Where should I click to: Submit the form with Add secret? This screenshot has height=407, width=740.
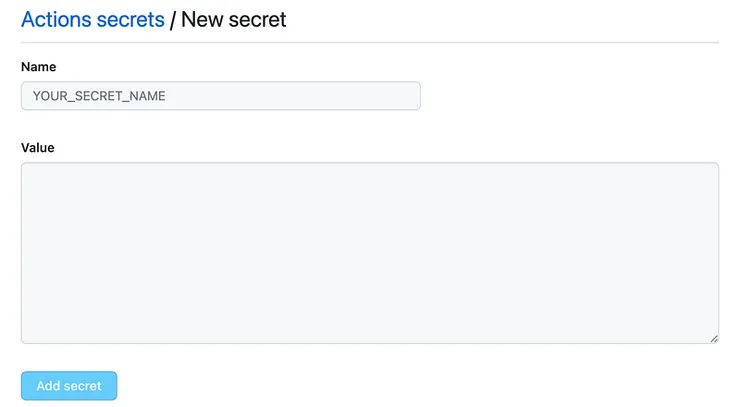pos(69,386)
